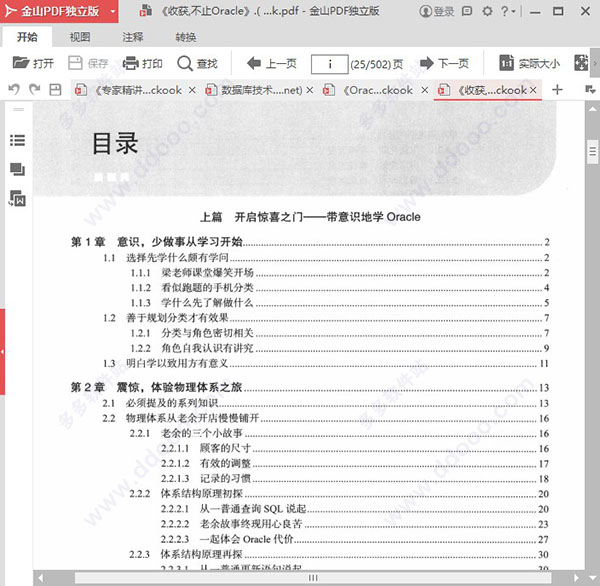Image resolution: width=600 pixels, height=586 pixels.
Task: Click the 上篇 开启惊喜之门 section title
Action: coord(310,217)
